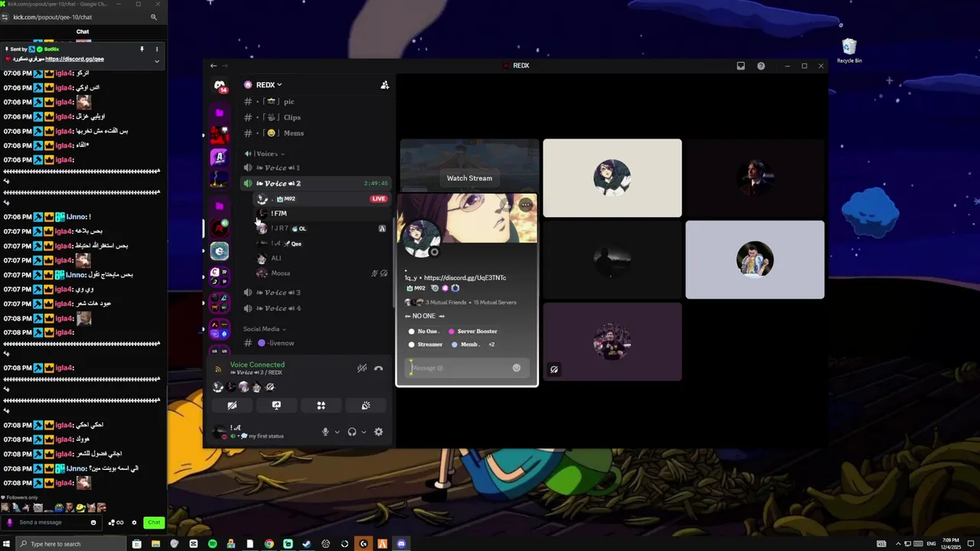Collapse the Social Media category

click(x=264, y=329)
